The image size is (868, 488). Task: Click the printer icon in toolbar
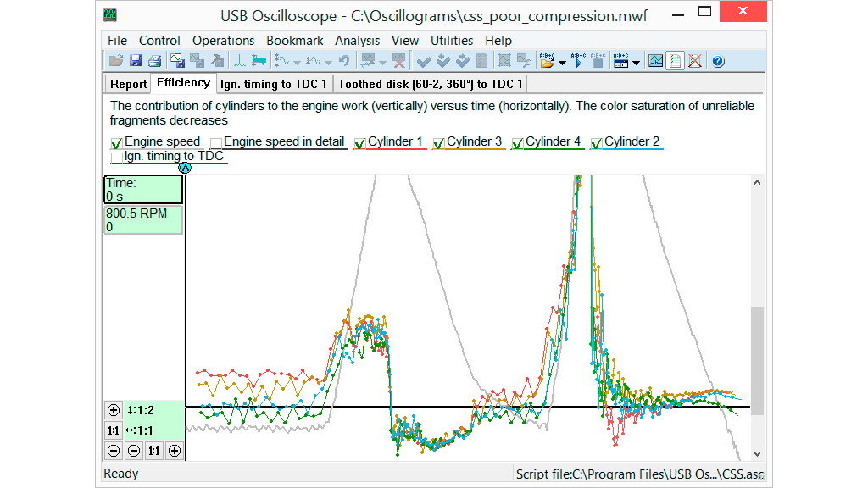pyautogui.click(x=154, y=61)
